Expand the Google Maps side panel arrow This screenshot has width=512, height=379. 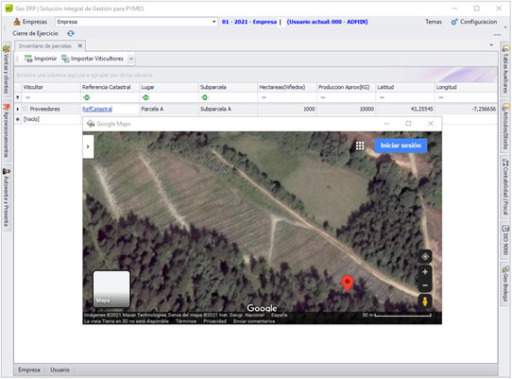tap(88, 146)
